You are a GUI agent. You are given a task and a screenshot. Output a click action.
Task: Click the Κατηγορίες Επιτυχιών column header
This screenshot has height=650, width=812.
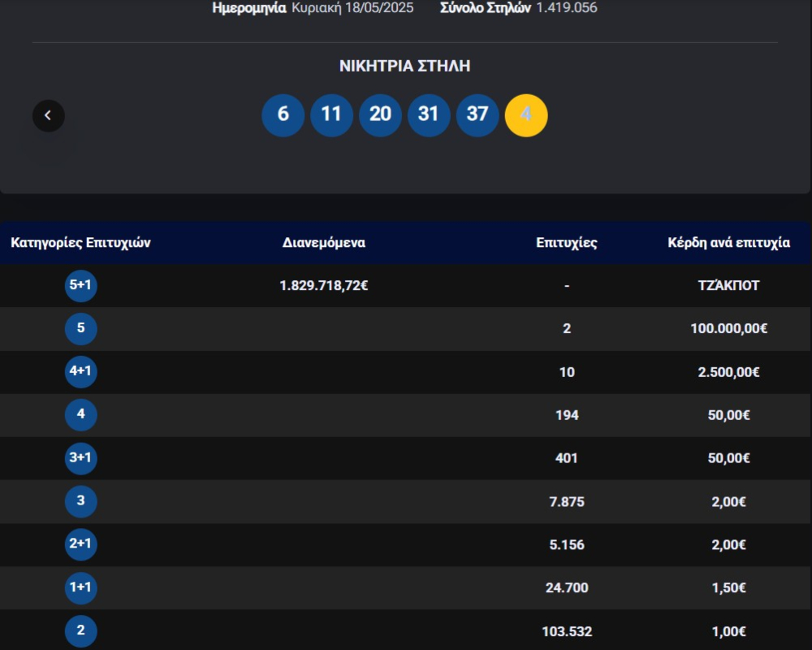pyautogui.click(x=80, y=243)
